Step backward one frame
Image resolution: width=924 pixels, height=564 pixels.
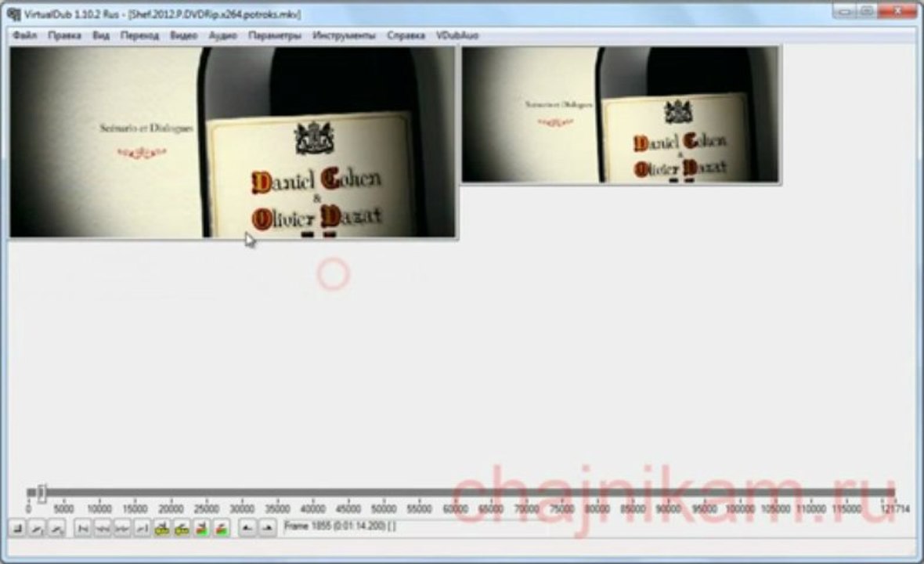(x=103, y=529)
